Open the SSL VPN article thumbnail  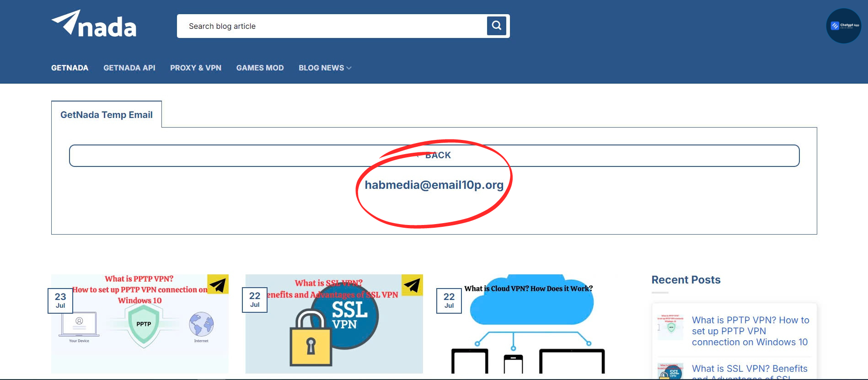coord(334,324)
